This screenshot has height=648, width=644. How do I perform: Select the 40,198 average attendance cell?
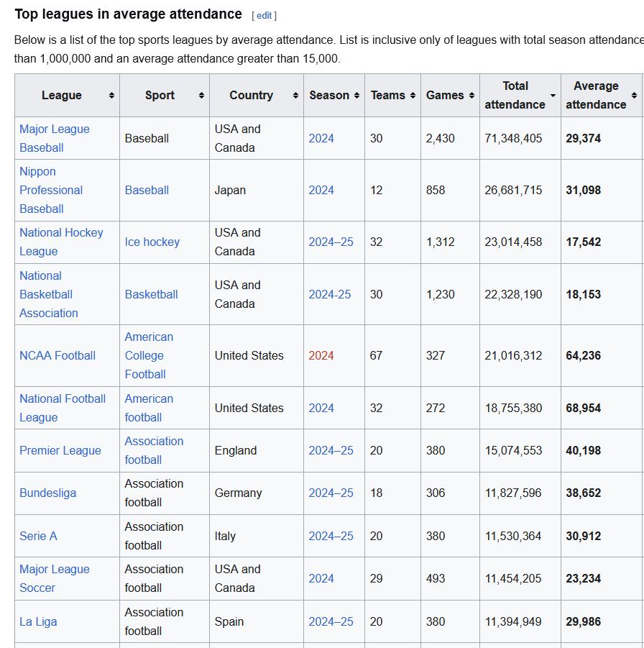tap(602, 450)
